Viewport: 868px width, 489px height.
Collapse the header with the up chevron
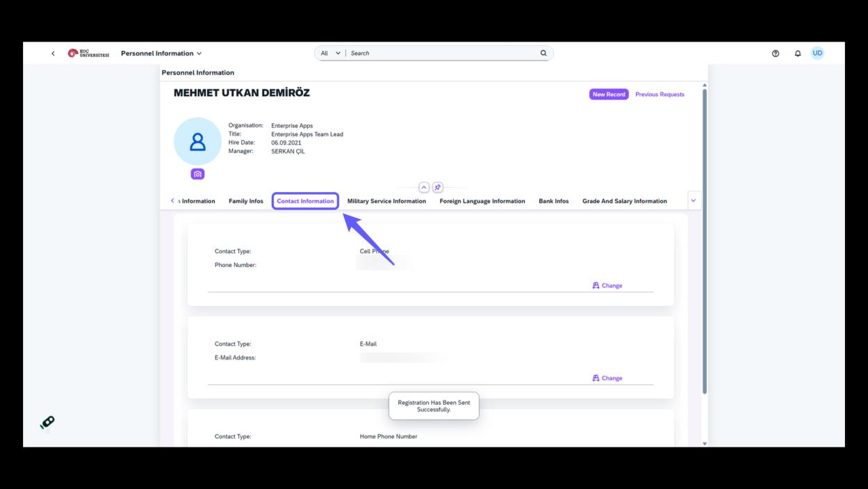[424, 188]
